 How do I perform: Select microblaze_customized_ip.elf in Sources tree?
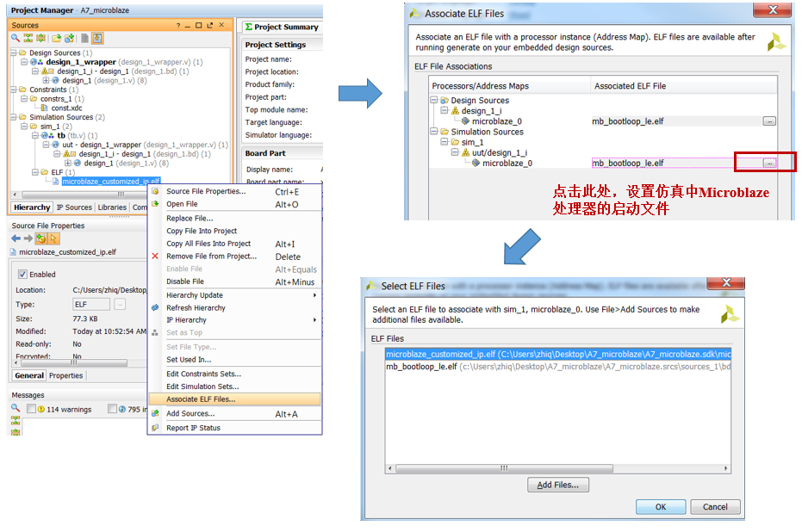click(x=111, y=182)
